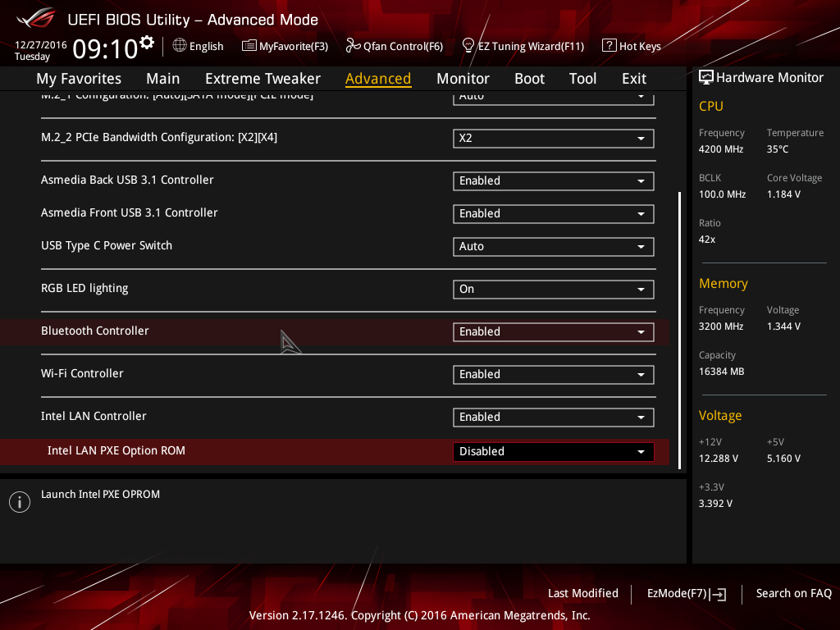Click the Hot Keys question mark icon

[609, 46]
